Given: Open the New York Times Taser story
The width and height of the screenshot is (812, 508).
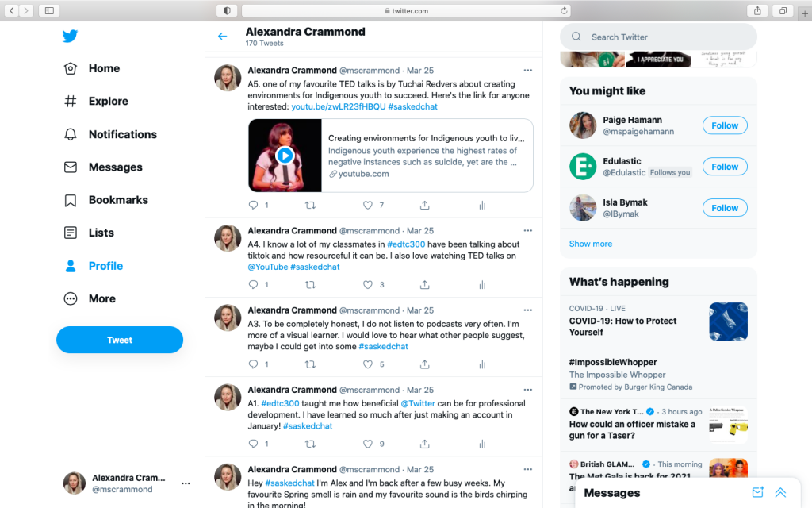Looking at the screenshot, I should point(658,424).
